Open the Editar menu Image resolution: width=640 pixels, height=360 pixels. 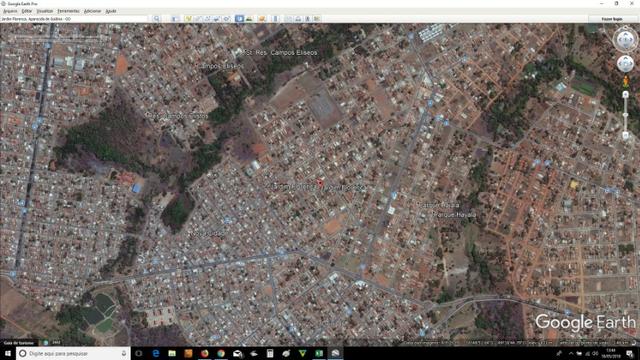(x=27, y=11)
